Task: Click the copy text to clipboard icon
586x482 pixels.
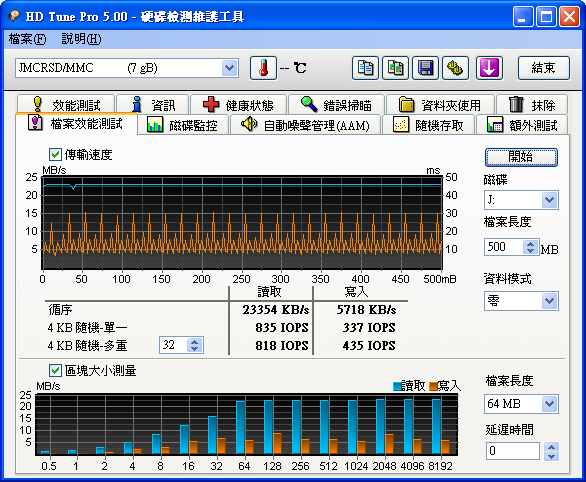Action: pyautogui.click(x=365, y=68)
